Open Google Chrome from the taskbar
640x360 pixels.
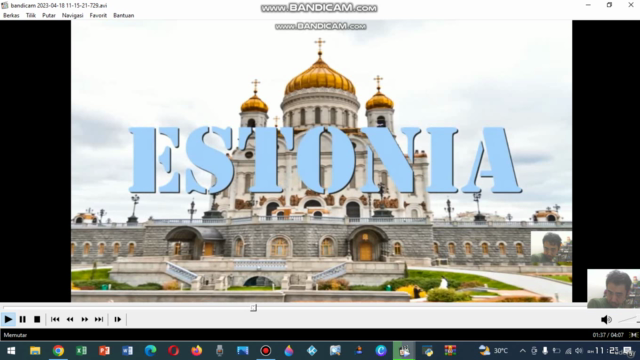58,351
